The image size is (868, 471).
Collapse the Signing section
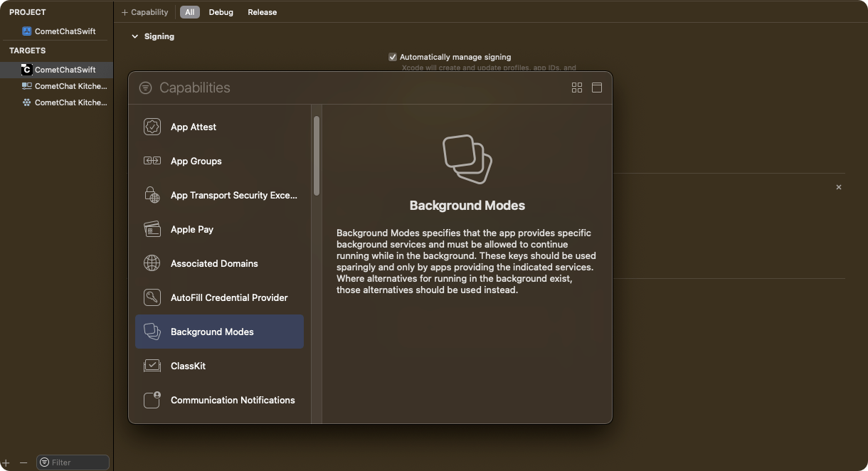[x=134, y=36]
